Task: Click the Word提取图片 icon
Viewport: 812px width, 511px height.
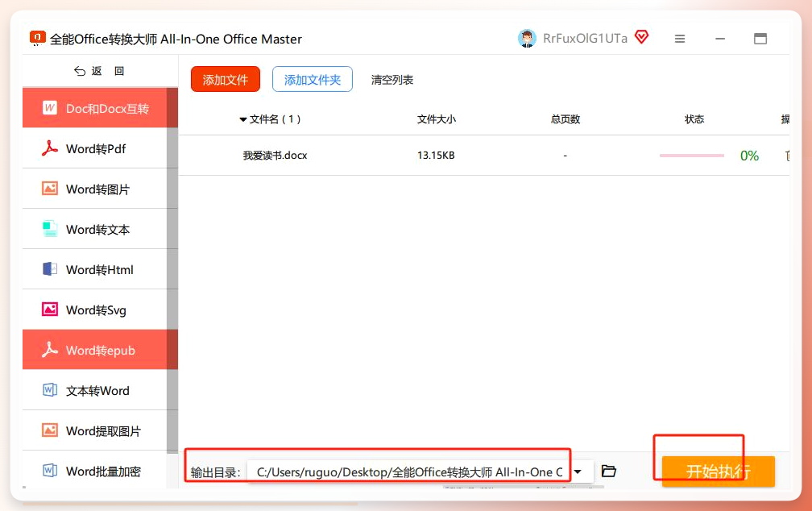Action: click(50, 430)
